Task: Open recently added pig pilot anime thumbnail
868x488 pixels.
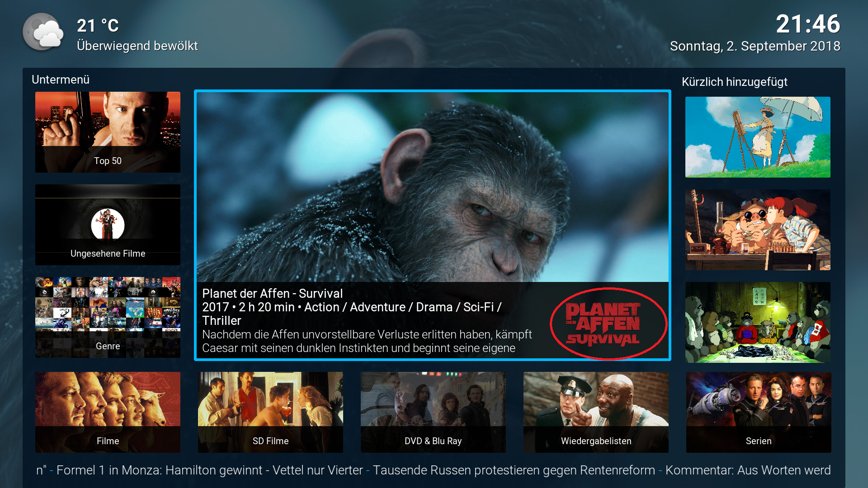Action: pos(758,230)
